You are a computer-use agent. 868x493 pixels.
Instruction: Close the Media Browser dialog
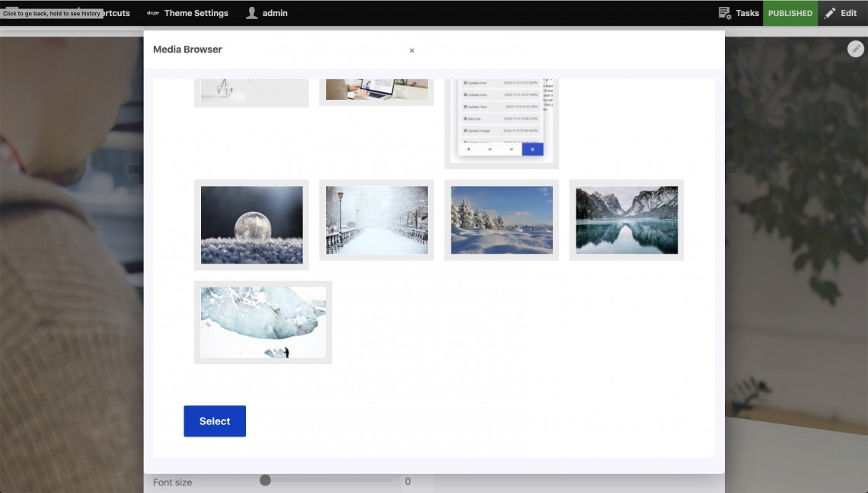point(412,50)
